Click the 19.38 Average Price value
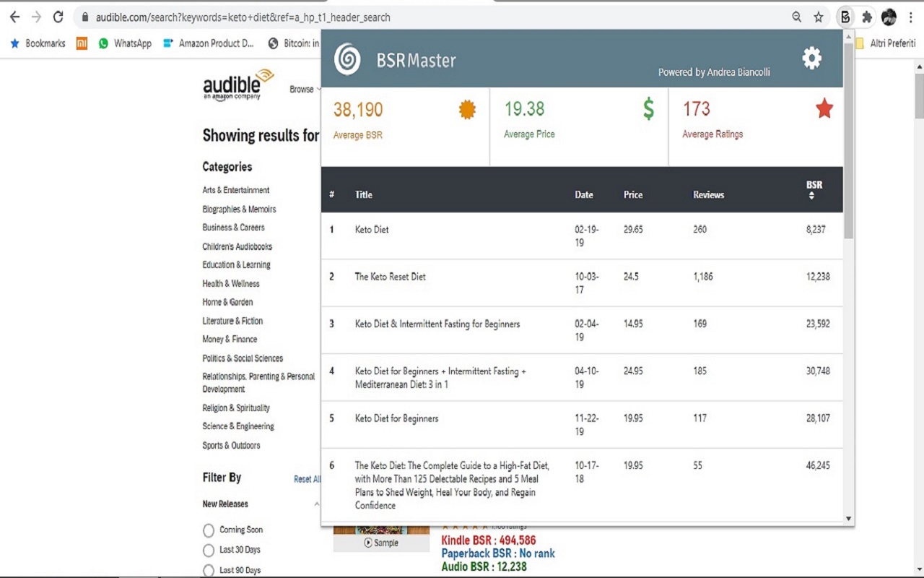924x578 pixels. tap(524, 109)
